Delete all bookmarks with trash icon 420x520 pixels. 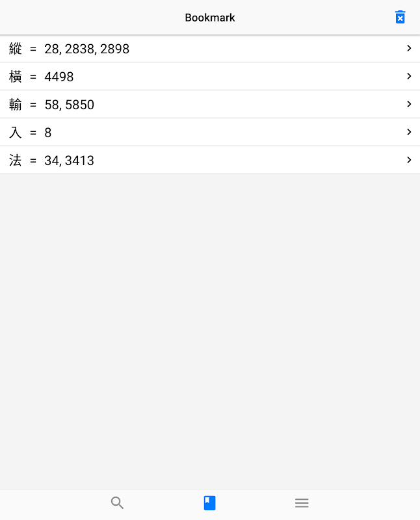(400, 18)
